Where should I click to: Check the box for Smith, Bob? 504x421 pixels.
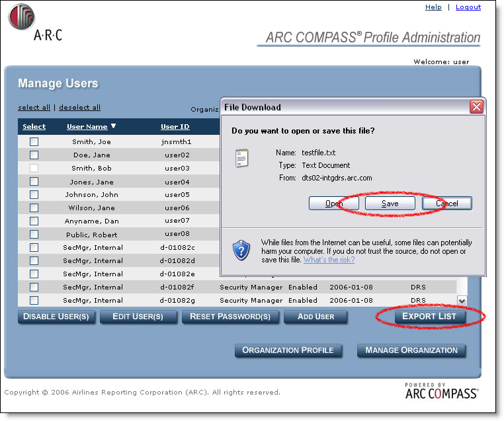pos(34,168)
